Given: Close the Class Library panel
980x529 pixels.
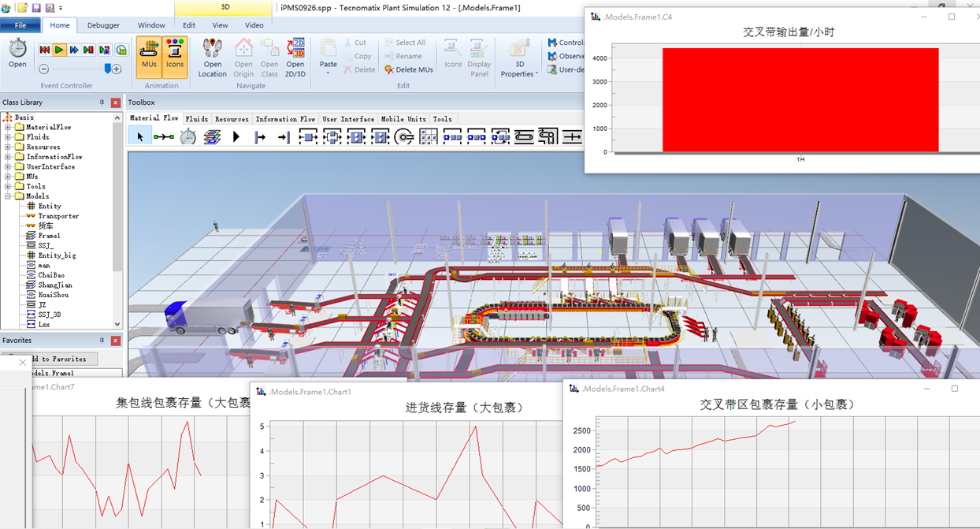Looking at the screenshot, I should tap(115, 102).
